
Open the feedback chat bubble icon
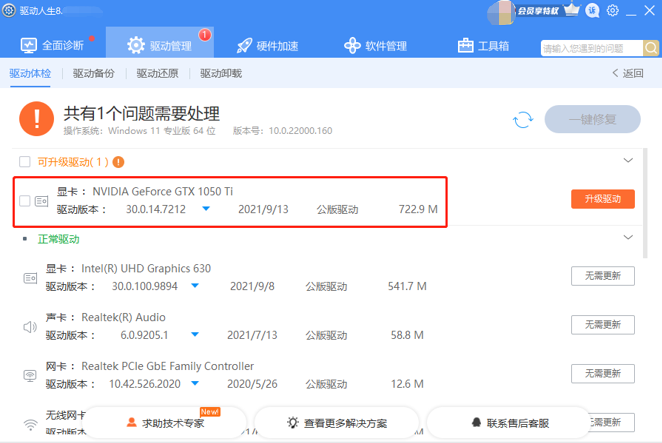pyautogui.click(x=592, y=10)
